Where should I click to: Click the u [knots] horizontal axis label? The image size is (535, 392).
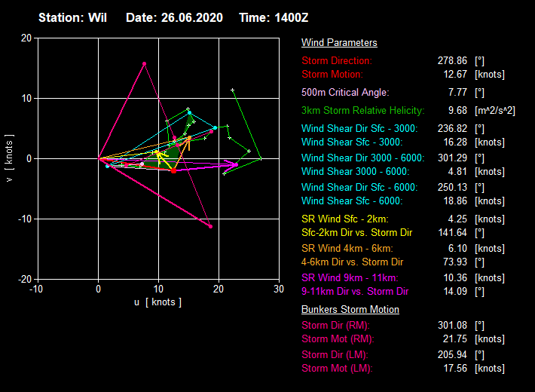pyautogui.click(x=157, y=302)
